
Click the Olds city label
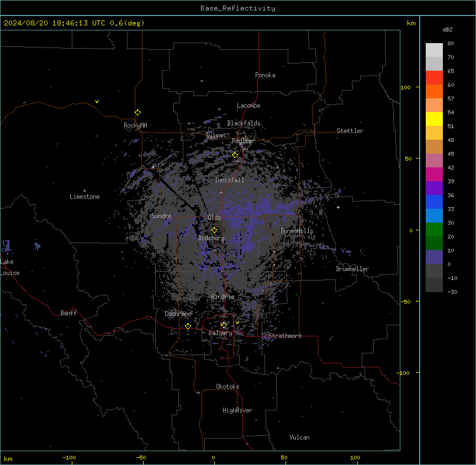(x=214, y=218)
